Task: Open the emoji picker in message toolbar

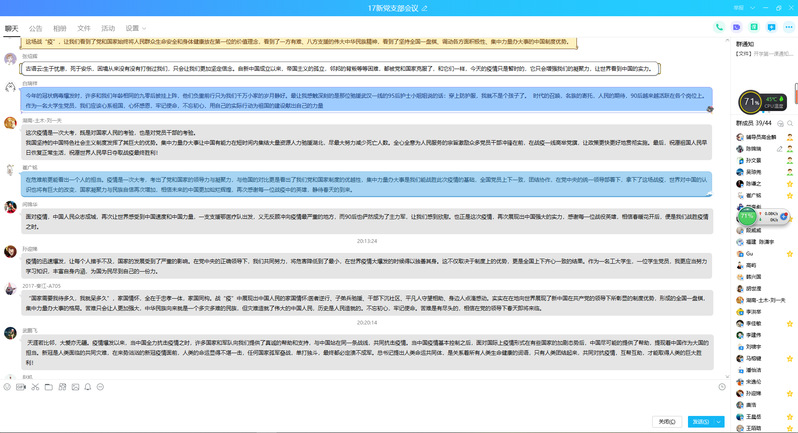Action: coord(7,386)
